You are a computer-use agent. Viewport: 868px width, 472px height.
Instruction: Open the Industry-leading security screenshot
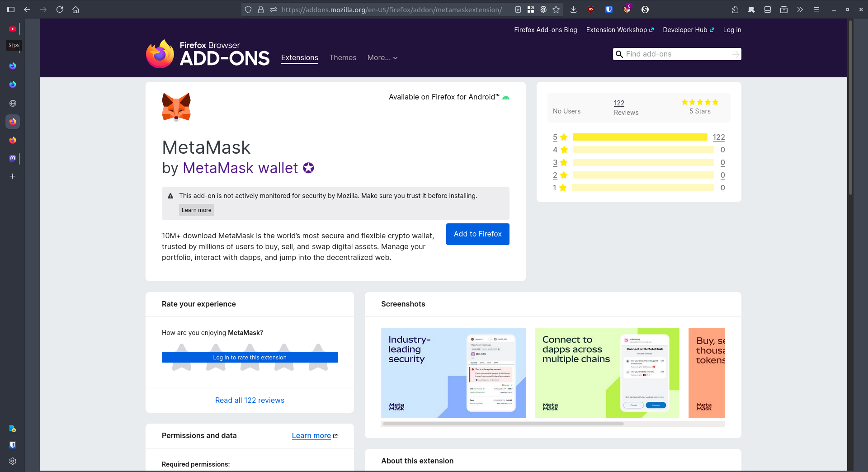453,373
